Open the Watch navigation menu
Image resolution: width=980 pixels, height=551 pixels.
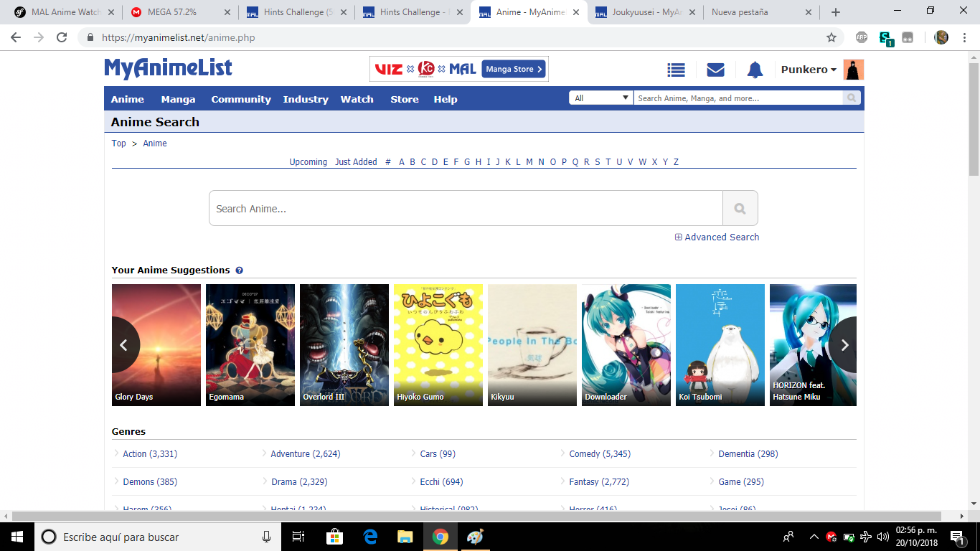coord(357,99)
